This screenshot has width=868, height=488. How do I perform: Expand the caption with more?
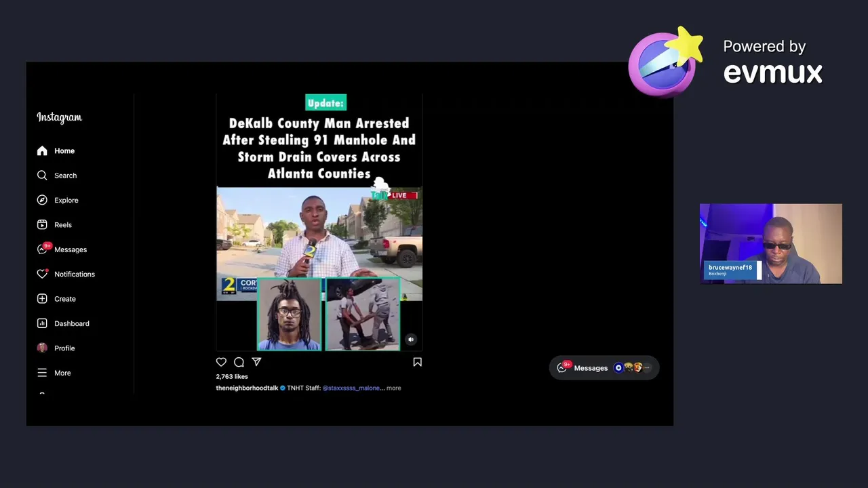(x=393, y=388)
